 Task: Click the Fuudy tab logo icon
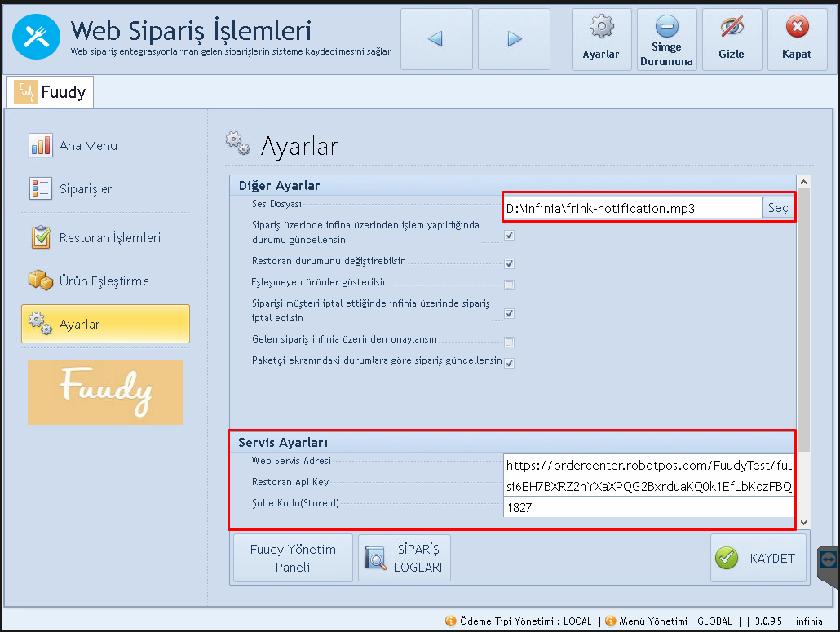[x=26, y=92]
